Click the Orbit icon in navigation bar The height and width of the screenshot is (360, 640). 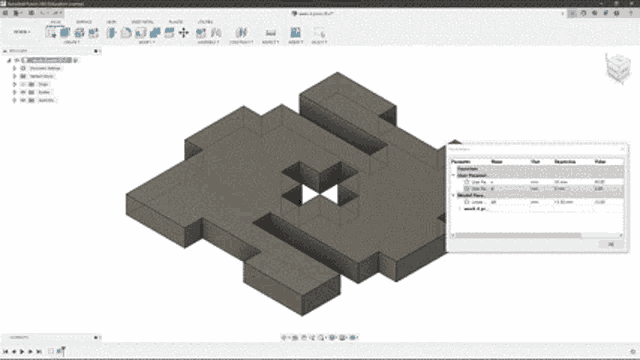[x=284, y=338]
